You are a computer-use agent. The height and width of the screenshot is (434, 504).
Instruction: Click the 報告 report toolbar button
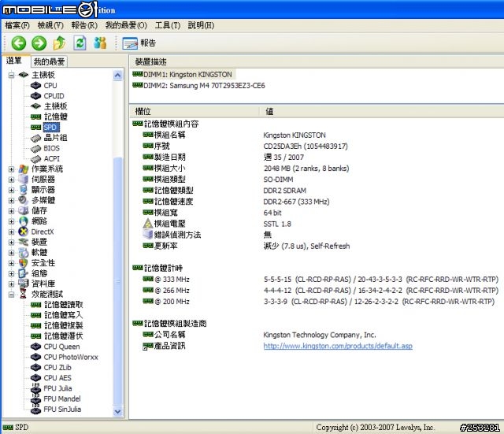tap(139, 43)
